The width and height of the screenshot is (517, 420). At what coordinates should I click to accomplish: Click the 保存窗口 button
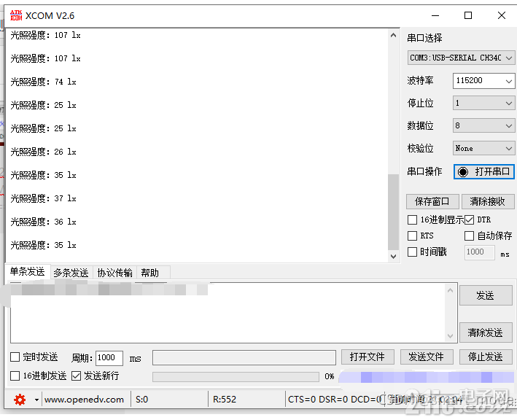(x=432, y=201)
